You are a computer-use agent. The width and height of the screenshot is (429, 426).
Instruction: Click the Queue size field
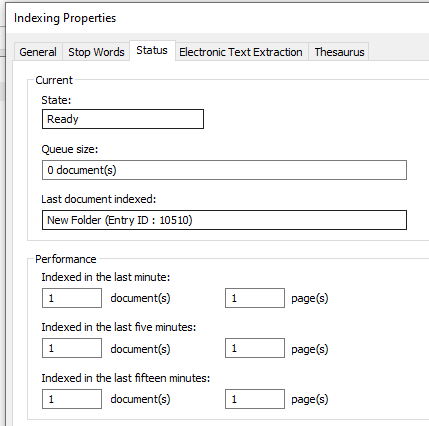pos(224,170)
